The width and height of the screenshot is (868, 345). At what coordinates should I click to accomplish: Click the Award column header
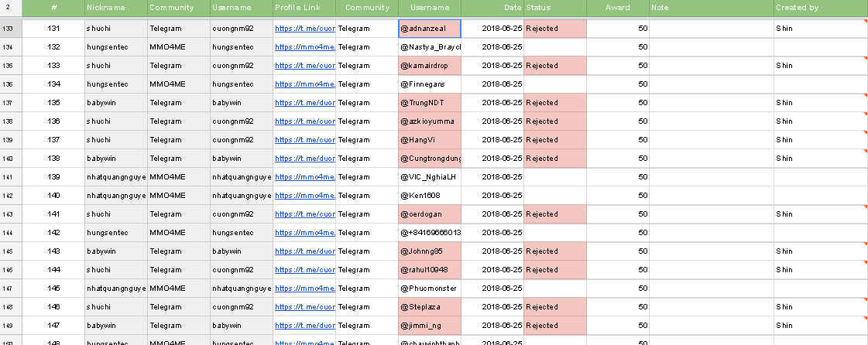[x=618, y=8]
